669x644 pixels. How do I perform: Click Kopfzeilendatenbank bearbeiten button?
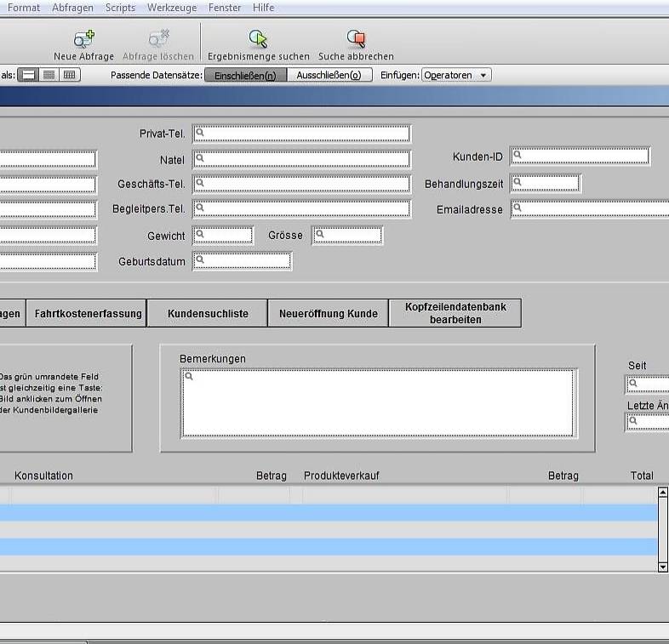click(x=455, y=313)
